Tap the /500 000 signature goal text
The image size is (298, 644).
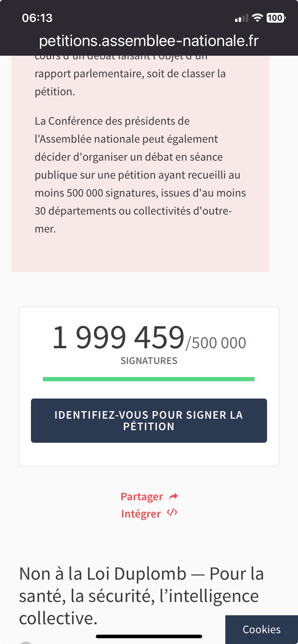pos(216,343)
